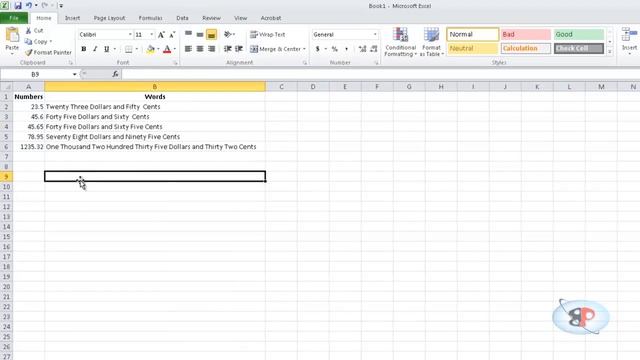Toggle Italic formatting
Screen dimensions: 640x360
tap(95, 49)
